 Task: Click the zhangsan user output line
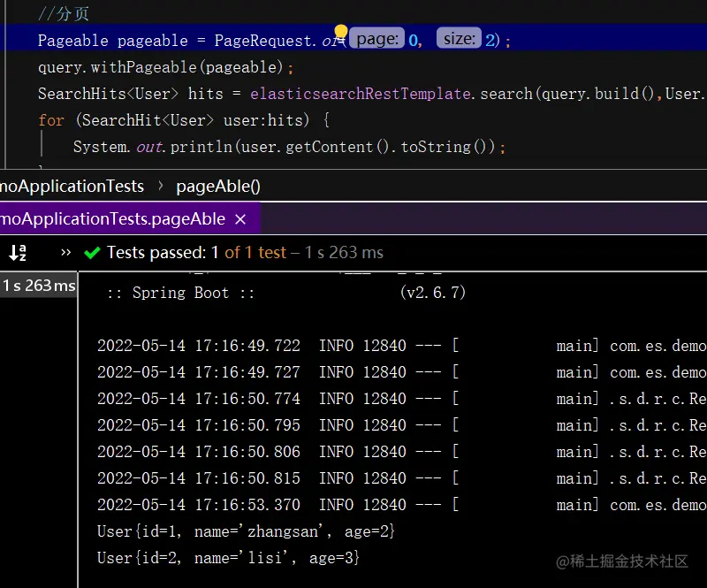tap(246, 531)
